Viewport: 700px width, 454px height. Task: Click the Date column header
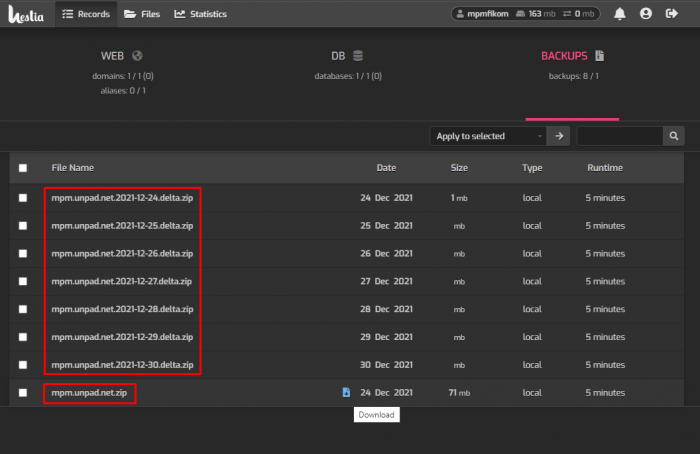pos(386,168)
